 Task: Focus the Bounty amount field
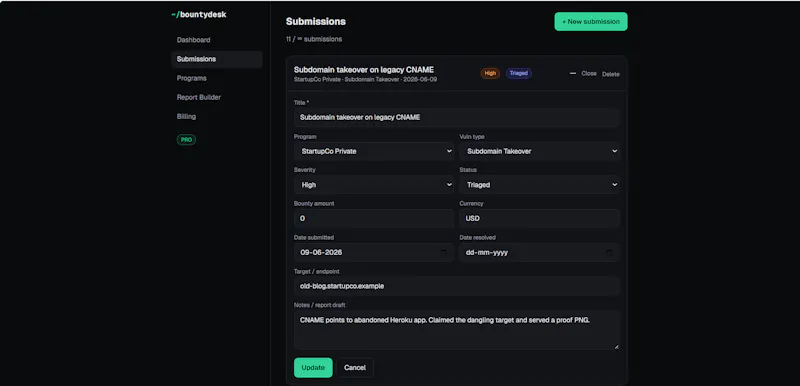pyautogui.click(x=374, y=218)
